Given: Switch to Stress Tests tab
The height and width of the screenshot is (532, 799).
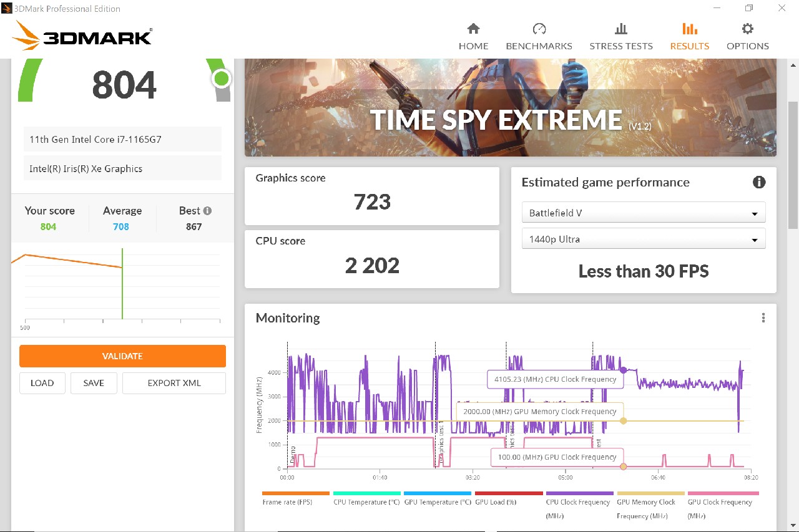Looking at the screenshot, I should [x=621, y=37].
